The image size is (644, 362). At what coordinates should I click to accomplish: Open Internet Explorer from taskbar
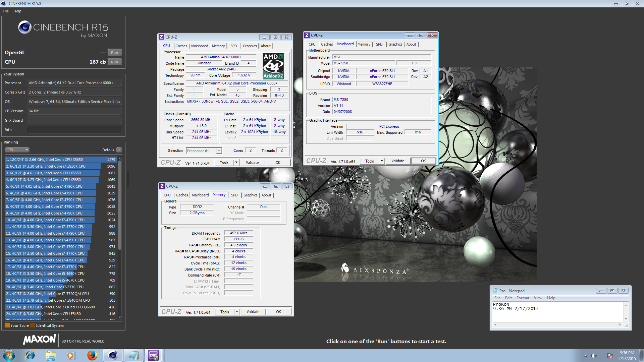pos(30,355)
